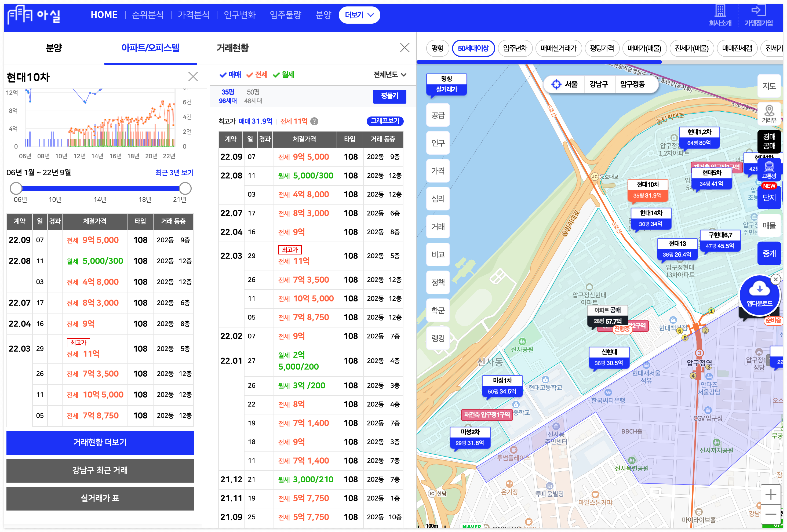787x532 pixels.
Task: Go to the 가격분석 menu
Action: [x=193, y=15]
